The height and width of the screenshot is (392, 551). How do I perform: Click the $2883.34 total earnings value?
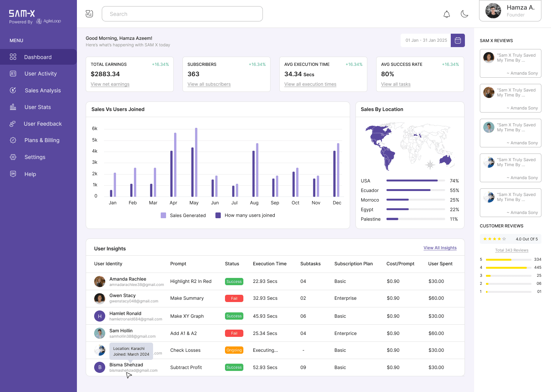pos(105,74)
